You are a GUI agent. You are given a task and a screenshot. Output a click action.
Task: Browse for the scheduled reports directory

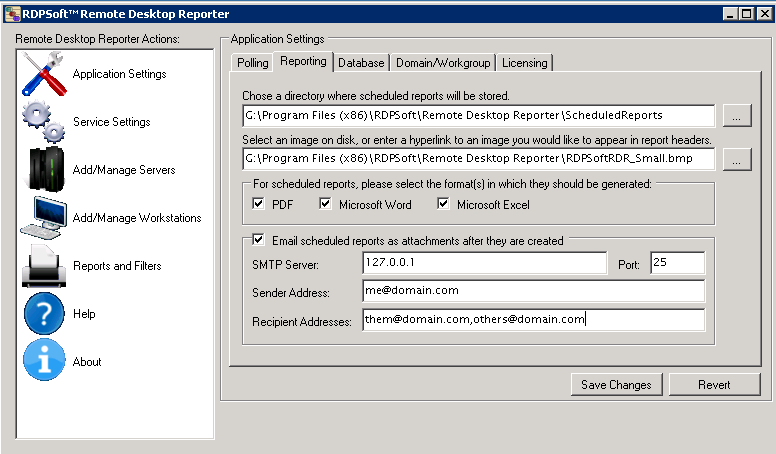[x=737, y=115]
